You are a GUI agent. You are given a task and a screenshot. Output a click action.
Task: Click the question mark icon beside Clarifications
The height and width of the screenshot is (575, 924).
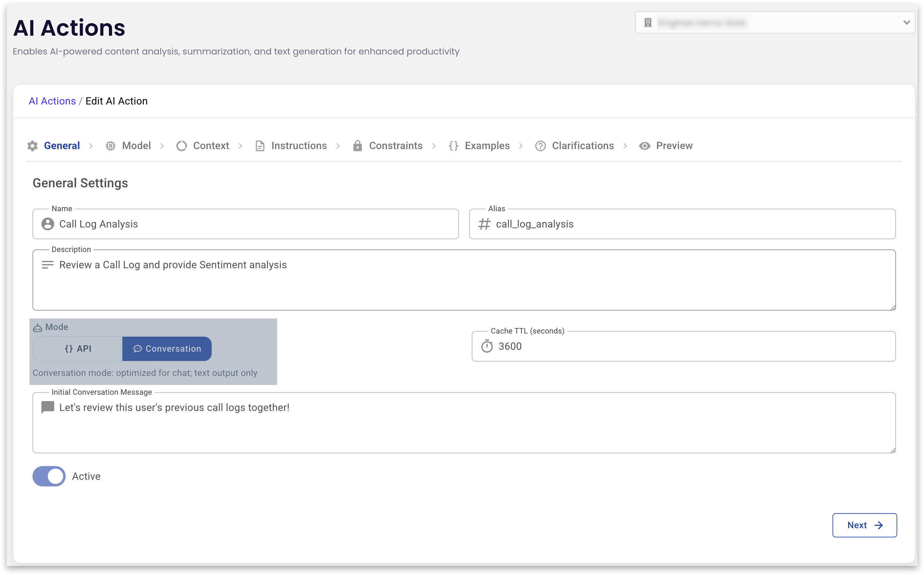pos(540,146)
